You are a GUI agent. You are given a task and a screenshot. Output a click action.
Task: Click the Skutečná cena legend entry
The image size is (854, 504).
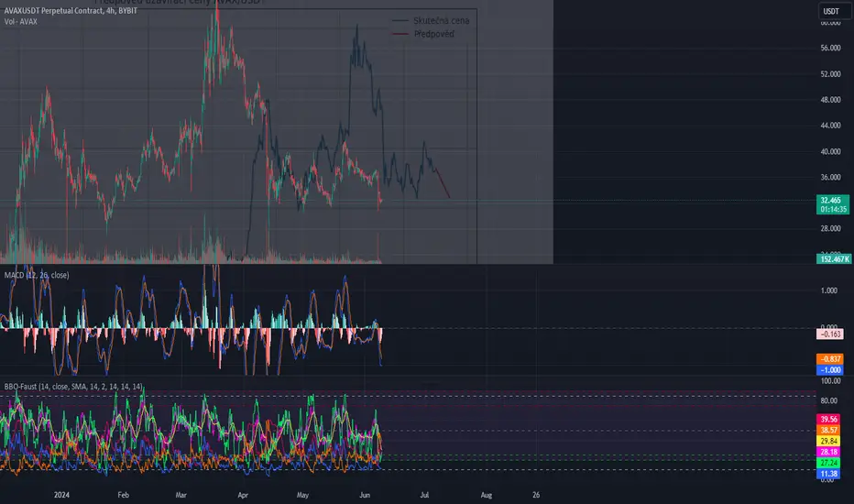tap(431, 21)
